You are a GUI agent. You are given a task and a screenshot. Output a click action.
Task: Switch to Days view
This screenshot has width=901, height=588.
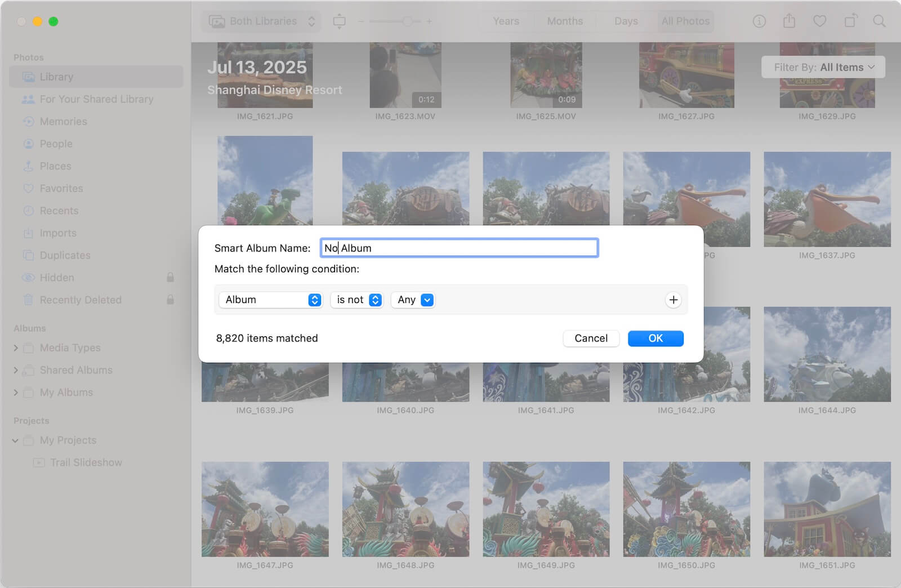tap(626, 21)
